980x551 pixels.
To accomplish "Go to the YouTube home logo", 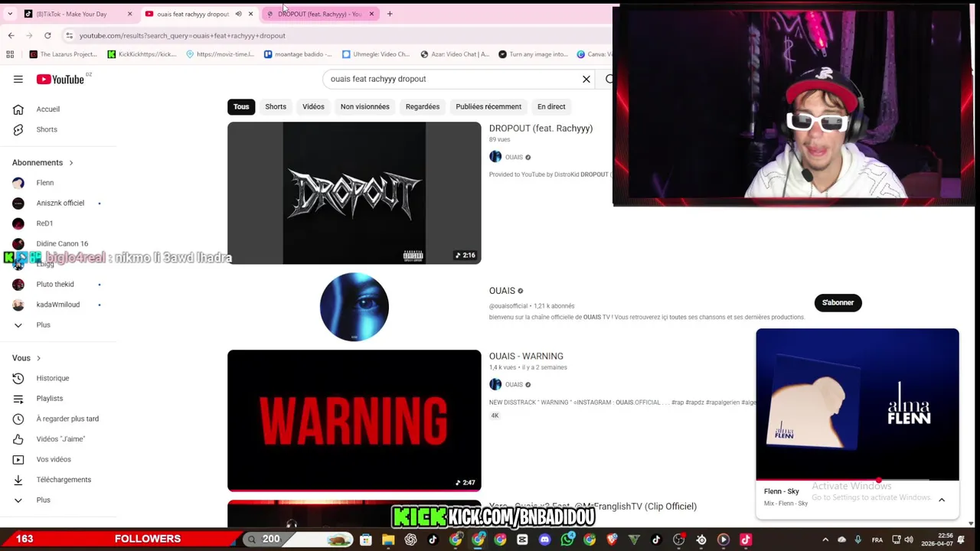I will point(60,79).
